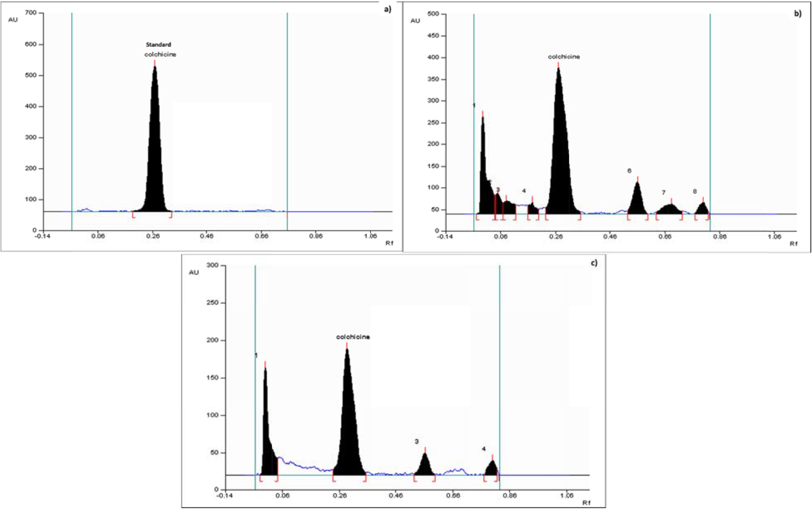Select the filled peak 4 in panel c

click(x=492, y=468)
